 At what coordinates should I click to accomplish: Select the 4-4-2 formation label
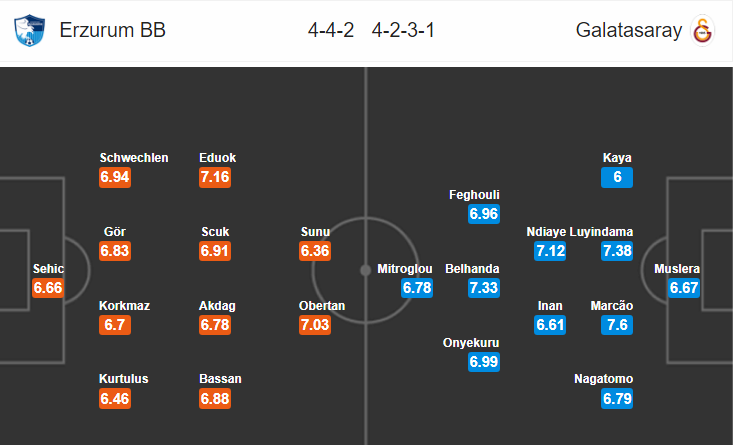[x=331, y=30]
